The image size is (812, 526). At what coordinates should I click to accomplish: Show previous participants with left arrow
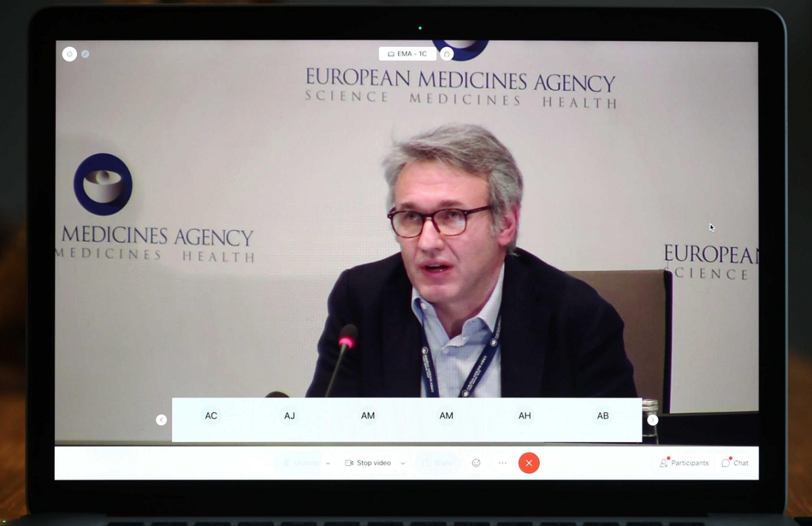[161, 420]
